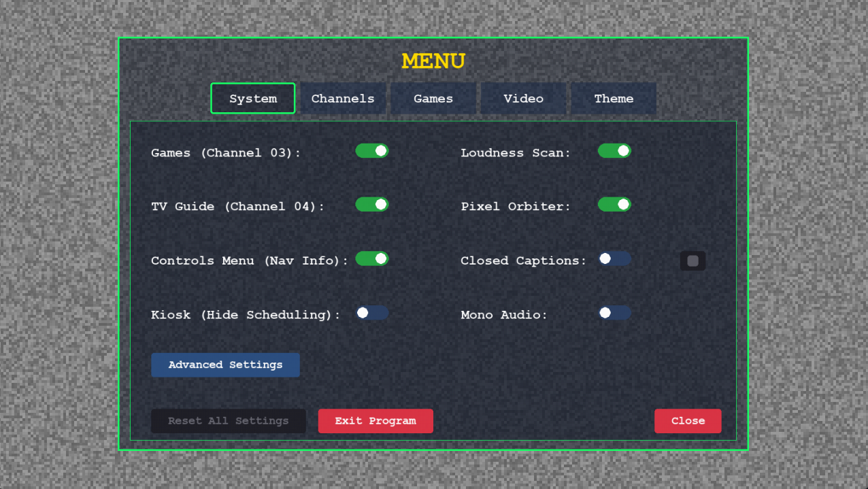Click the MENU title text
This screenshot has width=868, height=489.
(433, 61)
